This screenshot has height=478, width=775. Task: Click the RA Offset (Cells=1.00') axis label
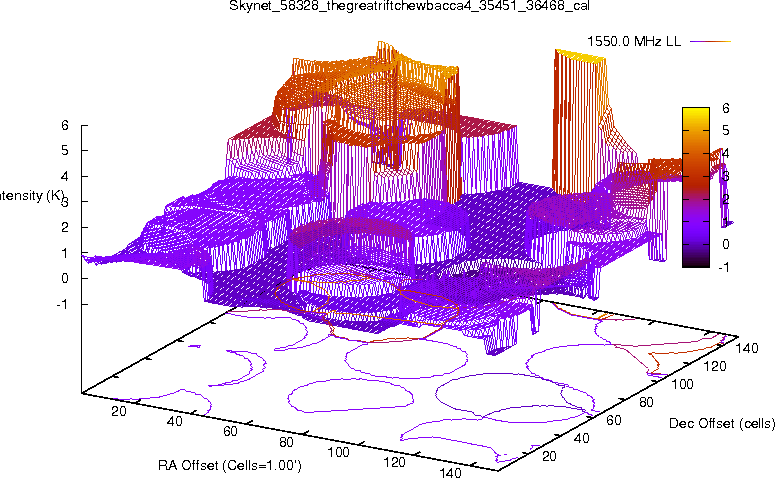point(230,465)
